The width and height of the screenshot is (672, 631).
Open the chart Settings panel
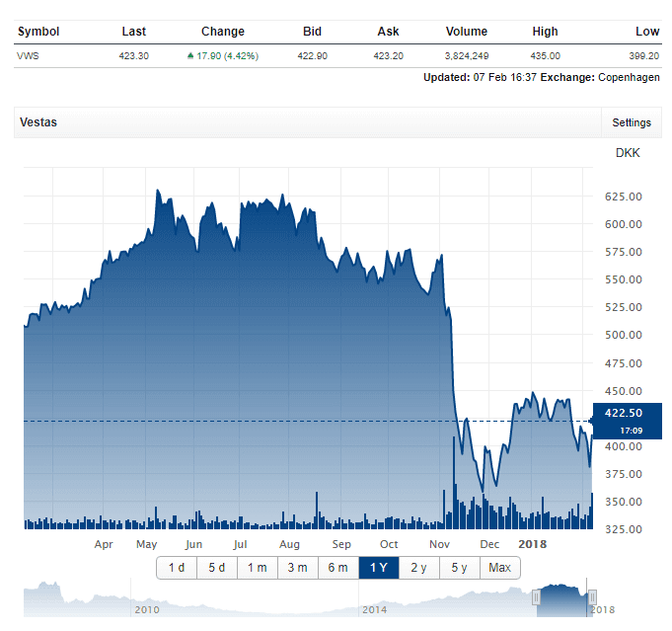pos(631,122)
